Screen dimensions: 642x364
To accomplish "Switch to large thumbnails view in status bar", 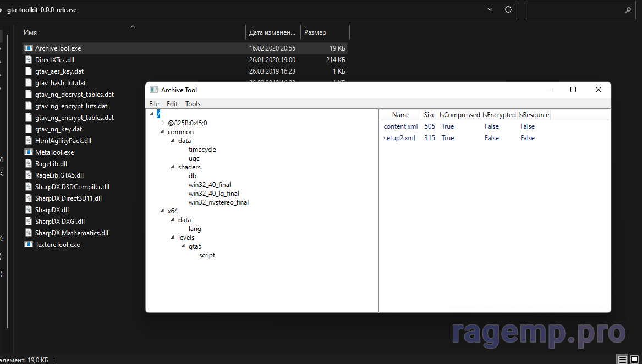I will coord(634,360).
